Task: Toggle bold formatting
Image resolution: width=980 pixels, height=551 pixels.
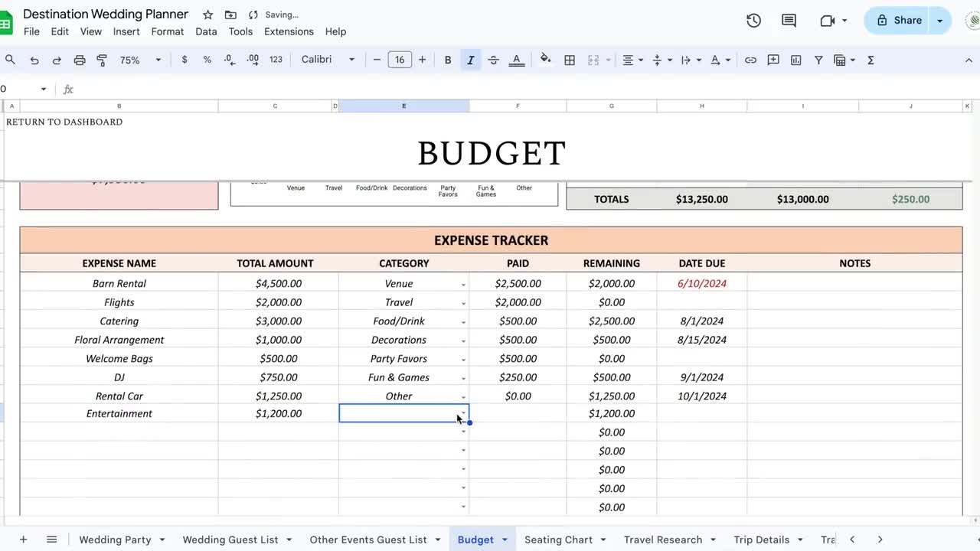Action: tap(448, 60)
